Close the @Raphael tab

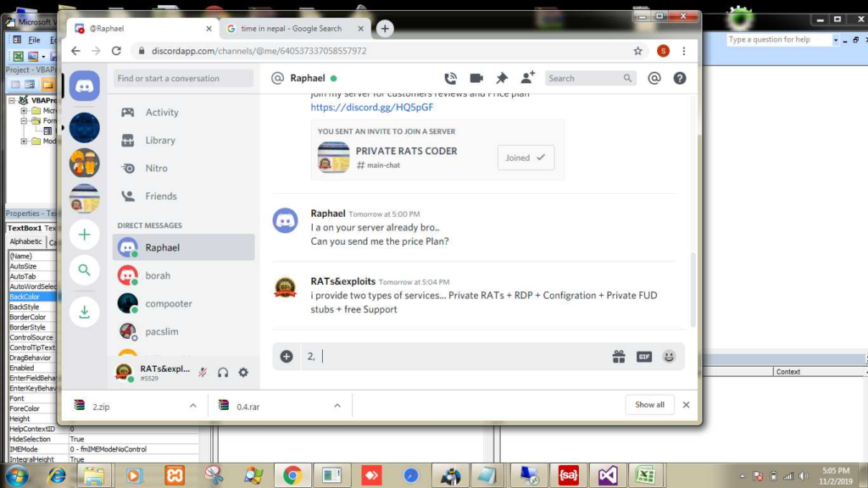click(x=209, y=28)
